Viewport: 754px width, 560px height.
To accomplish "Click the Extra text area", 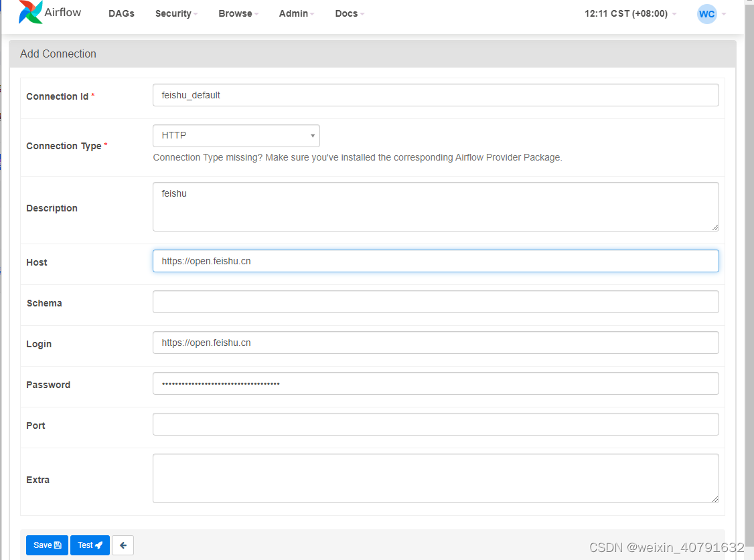I will coord(436,478).
